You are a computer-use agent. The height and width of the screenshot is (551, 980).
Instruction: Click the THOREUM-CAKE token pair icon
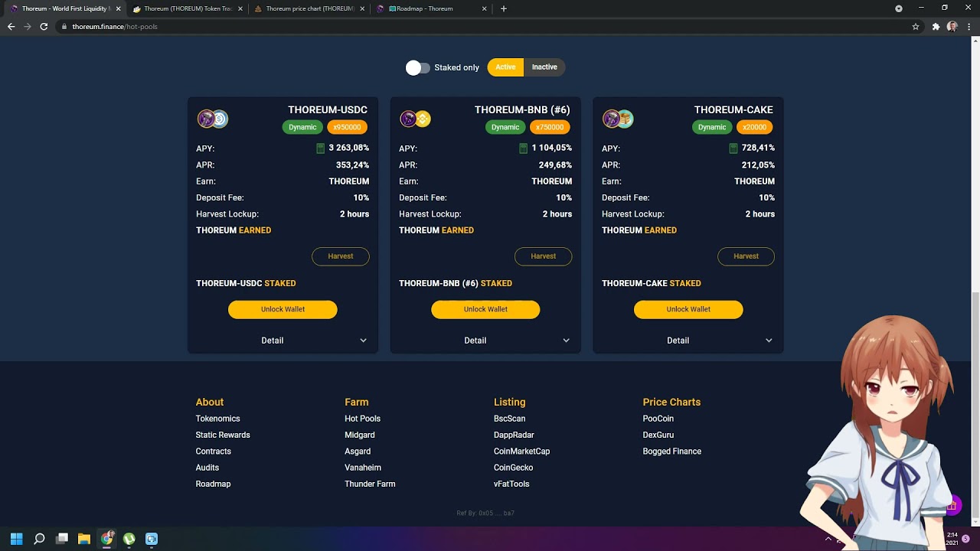click(619, 119)
